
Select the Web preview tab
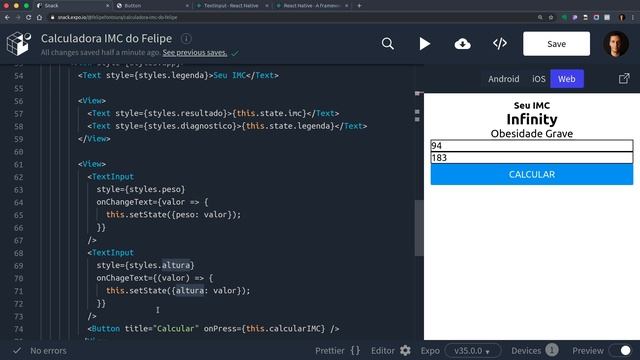point(567,79)
